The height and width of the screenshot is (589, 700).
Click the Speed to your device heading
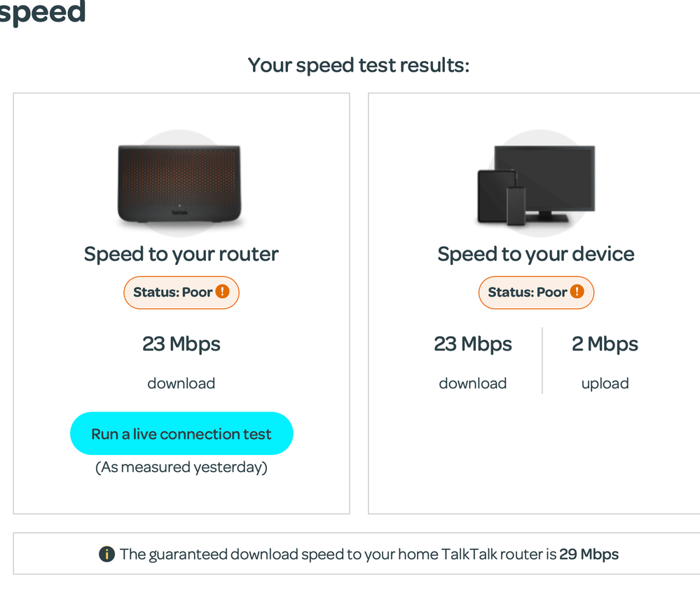[536, 254]
